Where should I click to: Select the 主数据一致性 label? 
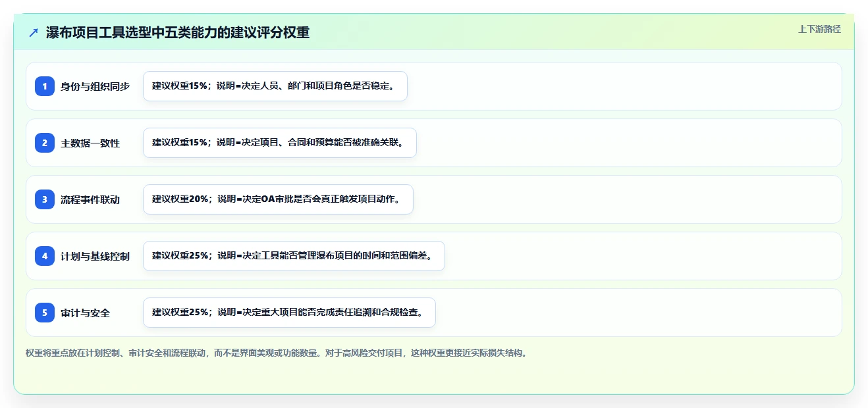click(x=90, y=143)
